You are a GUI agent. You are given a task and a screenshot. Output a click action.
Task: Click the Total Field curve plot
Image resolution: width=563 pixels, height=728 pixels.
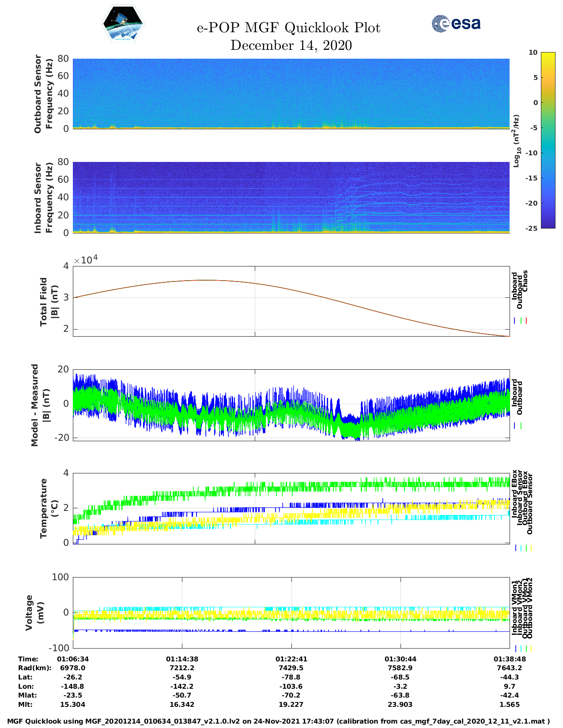pyautogui.click(x=291, y=301)
